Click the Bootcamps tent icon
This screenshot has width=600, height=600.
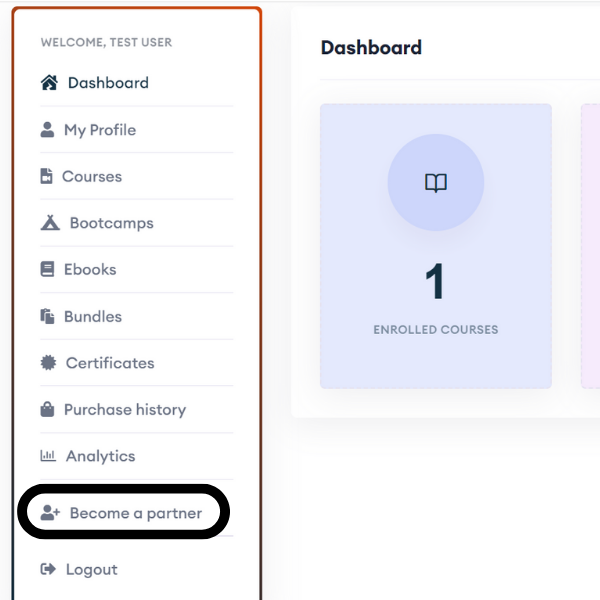pyautogui.click(x=50, y=223)
